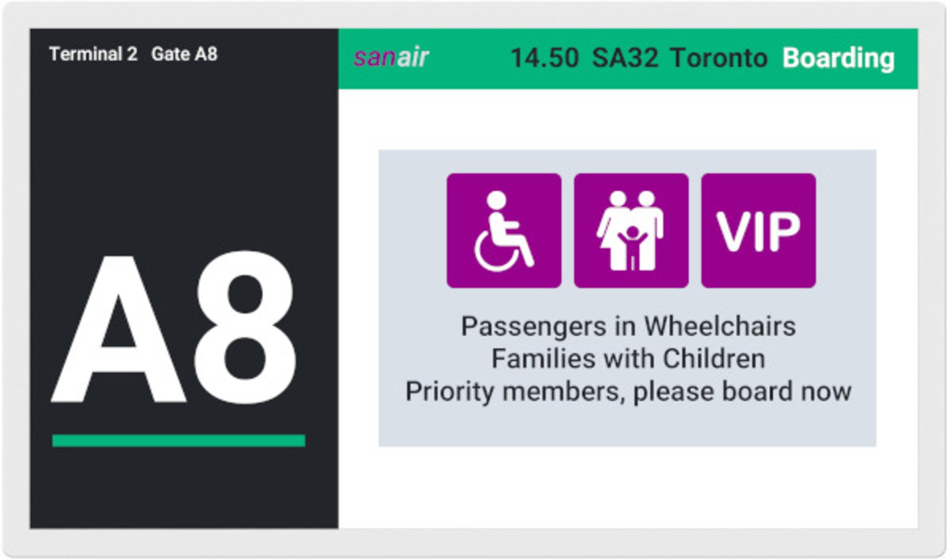Viewport: 948px width, 560px height.
Task: Click the 'Boarding' status text
Action: point(838,58)
